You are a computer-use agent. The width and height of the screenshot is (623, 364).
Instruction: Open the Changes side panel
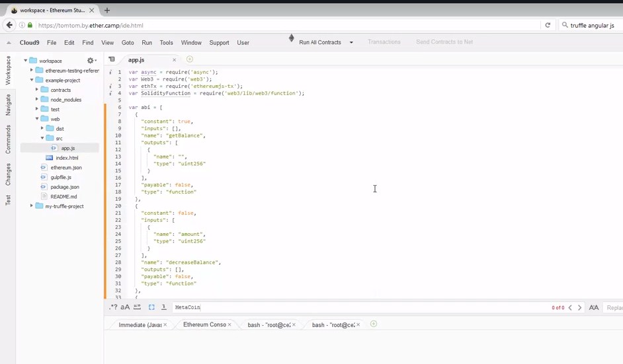(8, 174)
